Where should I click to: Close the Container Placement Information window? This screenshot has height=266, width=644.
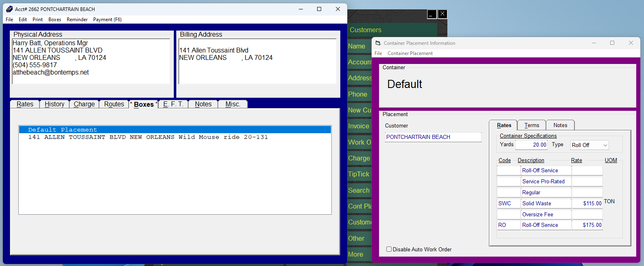pos(631,43)
